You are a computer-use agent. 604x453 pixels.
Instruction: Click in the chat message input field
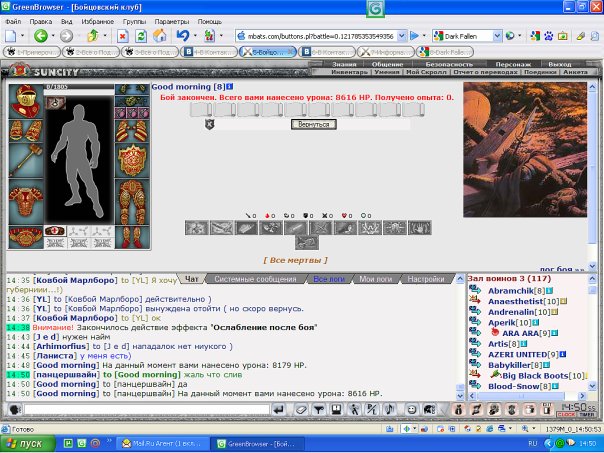146,410
